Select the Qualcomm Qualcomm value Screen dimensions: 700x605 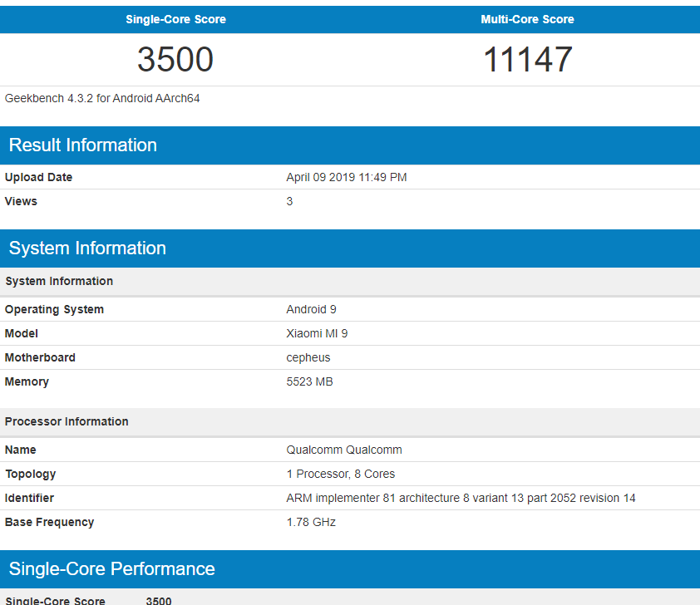tap(344, 450)
